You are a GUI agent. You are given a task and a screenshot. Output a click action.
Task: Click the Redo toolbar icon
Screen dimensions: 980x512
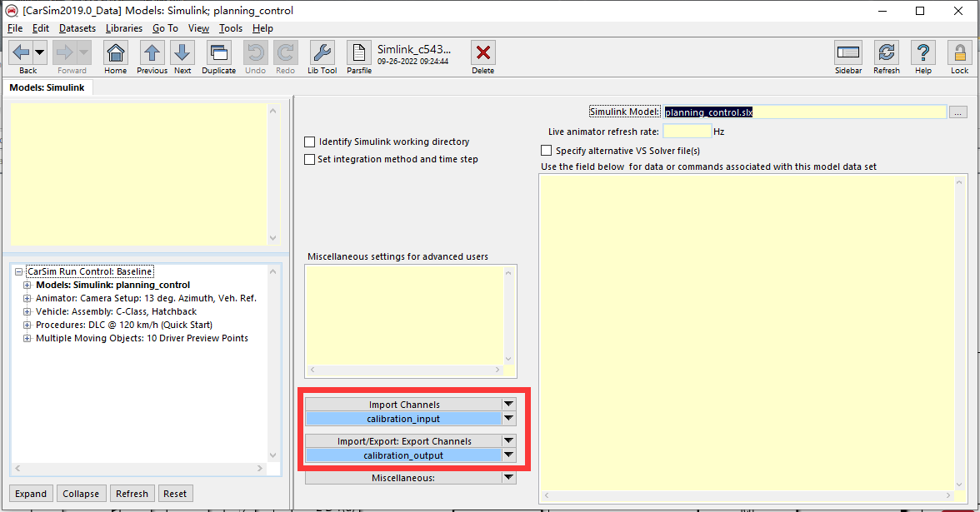(x=286, y=52)
